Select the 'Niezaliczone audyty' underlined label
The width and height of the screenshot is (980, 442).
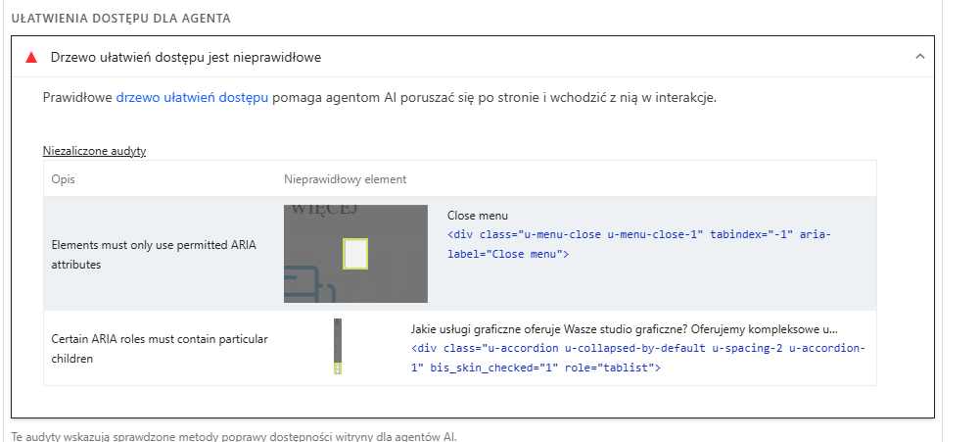[94, 151]
